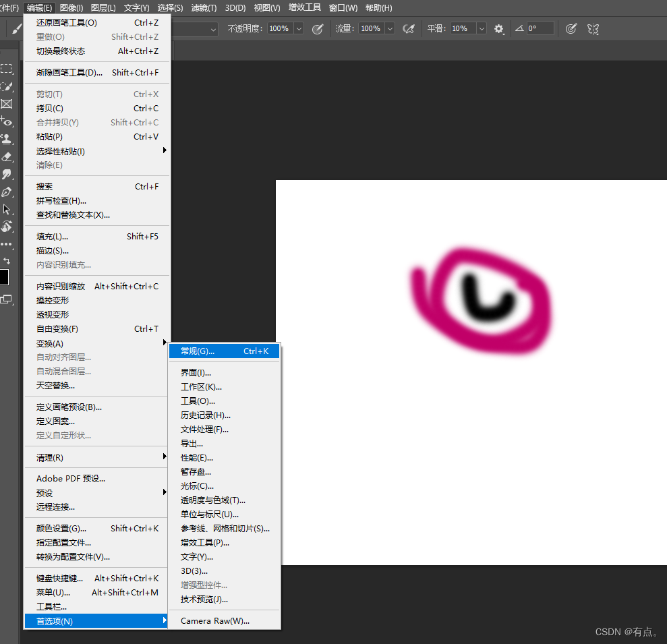Select the Eraser tool
Image resolution: width=667 pixels, height=644 pixels.
coord(6,157)
